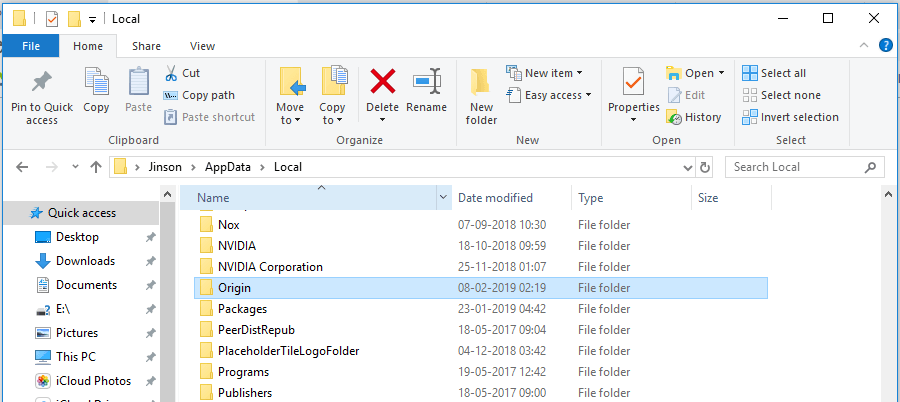Screen dimensions: 900x402
Task: Click the Delete red X icon
Action: (382, 81)
